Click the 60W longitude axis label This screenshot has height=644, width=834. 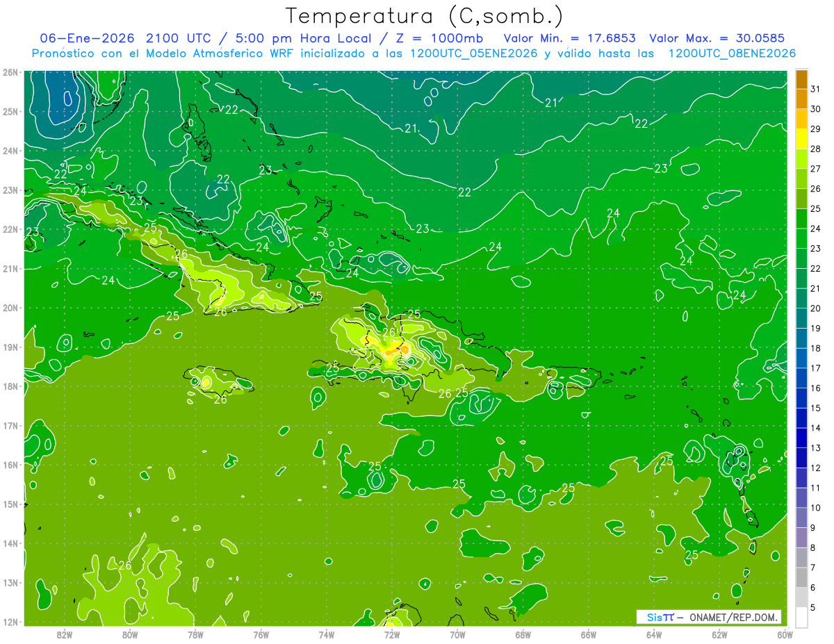point(785,634)
